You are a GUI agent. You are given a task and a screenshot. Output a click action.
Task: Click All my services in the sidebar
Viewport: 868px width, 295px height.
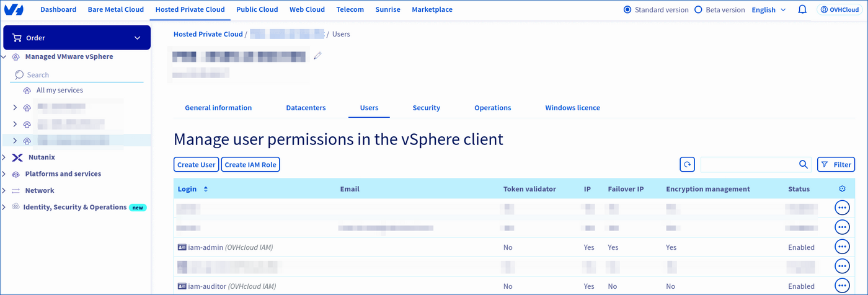(x=60, y=90)
